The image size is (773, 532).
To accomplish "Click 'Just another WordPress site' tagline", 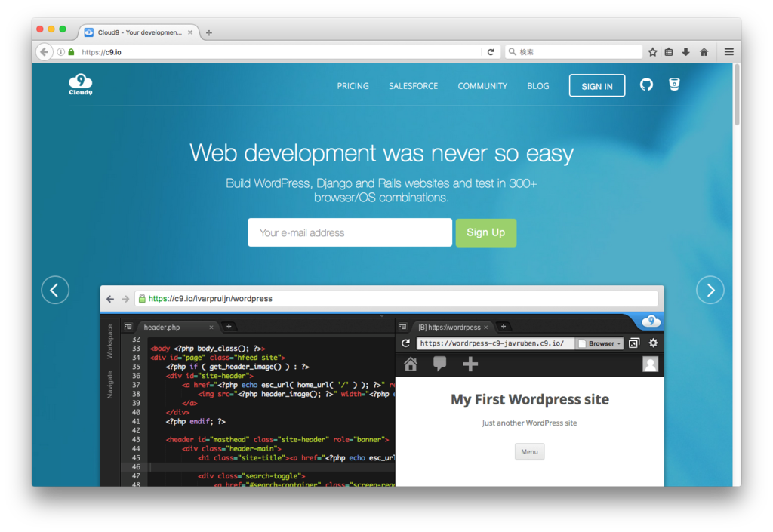I will pyautogui.click(x=529, y=423).
